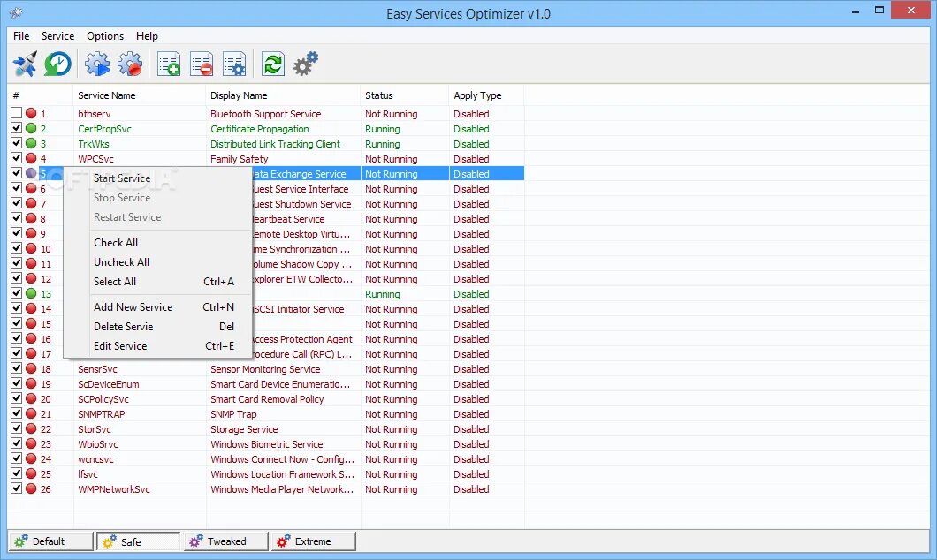Click the rocket optimize services icon
Screen dimensions: 937x560
tap(25, 64)
